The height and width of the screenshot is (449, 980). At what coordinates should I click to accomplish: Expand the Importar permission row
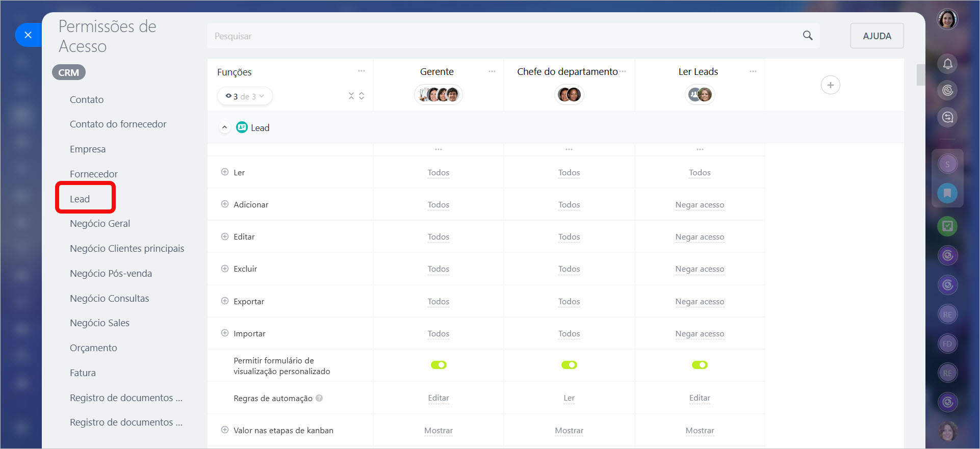[224, 333]
